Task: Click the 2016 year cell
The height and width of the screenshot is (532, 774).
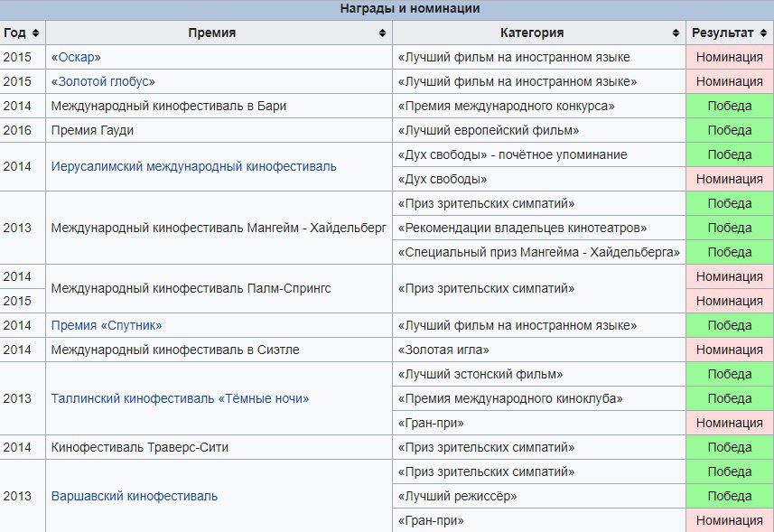Action: 23,130
